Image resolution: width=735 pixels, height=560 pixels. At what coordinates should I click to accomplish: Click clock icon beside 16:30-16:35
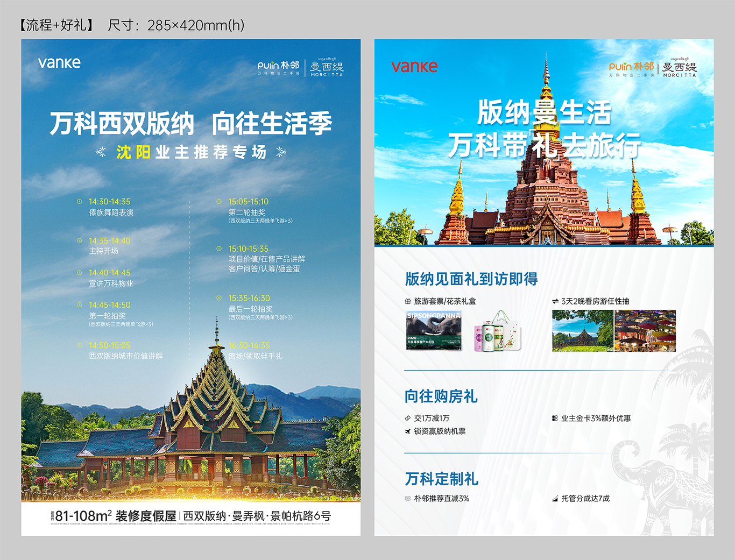coord(219,345)
